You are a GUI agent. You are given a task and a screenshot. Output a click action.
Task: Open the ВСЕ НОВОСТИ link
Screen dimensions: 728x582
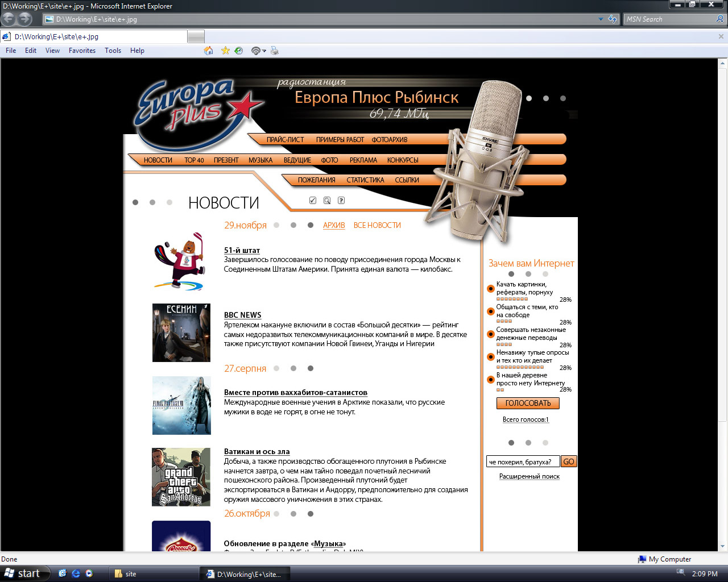click(x=377, y=226)
